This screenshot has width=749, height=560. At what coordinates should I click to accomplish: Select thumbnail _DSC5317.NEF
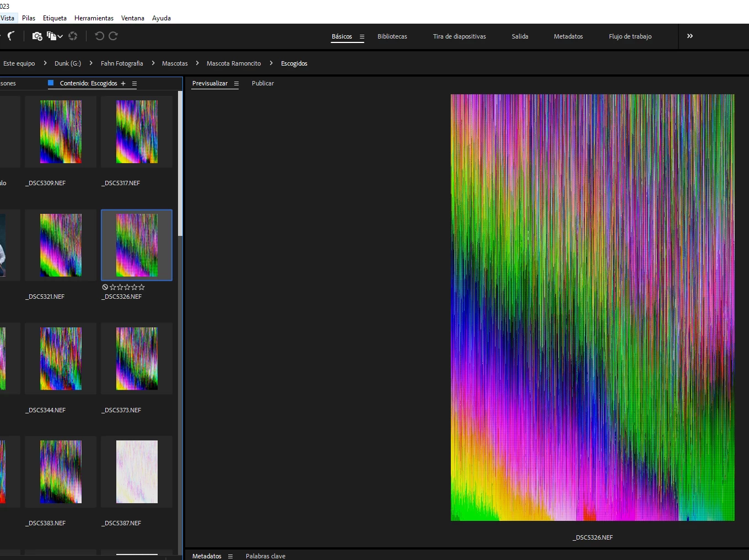[x=137, y=132]
